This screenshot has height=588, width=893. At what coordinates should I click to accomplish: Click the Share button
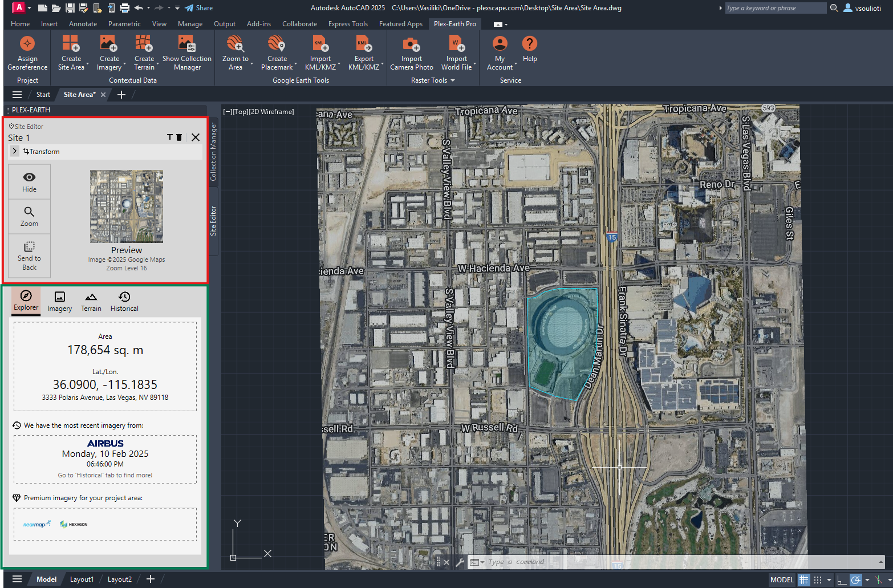point(199,8)
